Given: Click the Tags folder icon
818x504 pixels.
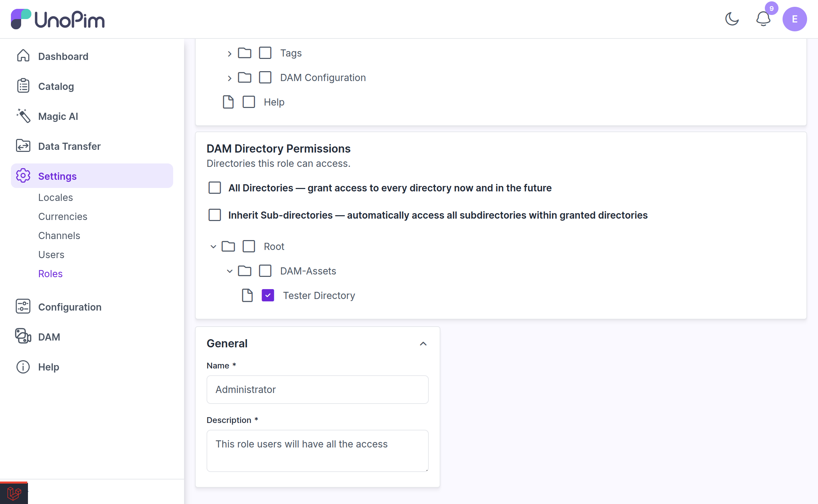Looking at the screenshot, I should (244, 53).
